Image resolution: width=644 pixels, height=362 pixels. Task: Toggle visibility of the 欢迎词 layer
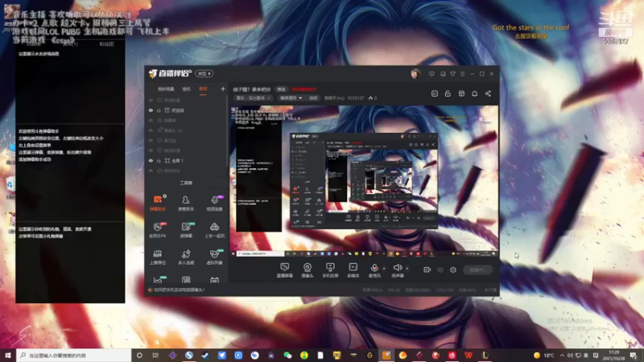[151, 110]
